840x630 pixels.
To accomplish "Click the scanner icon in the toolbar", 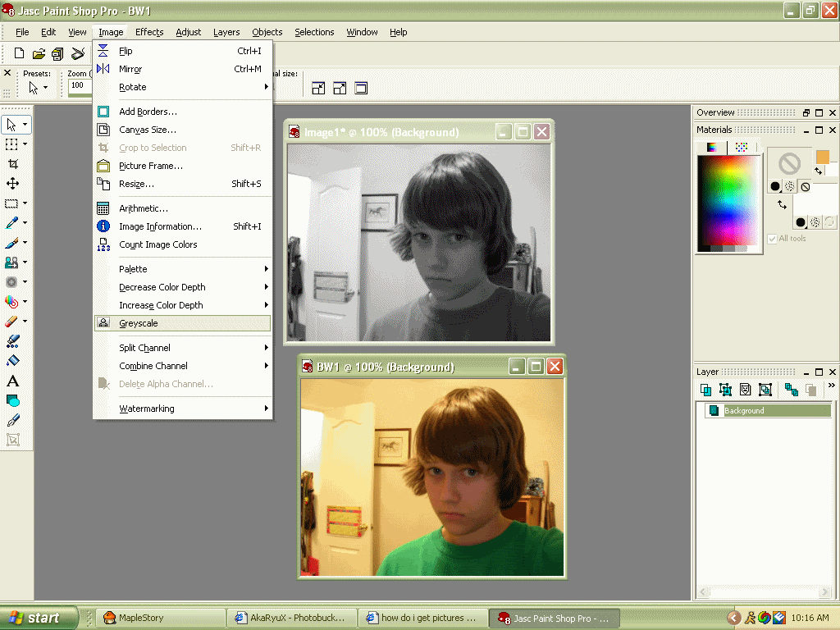I will [x=78, y=53].
